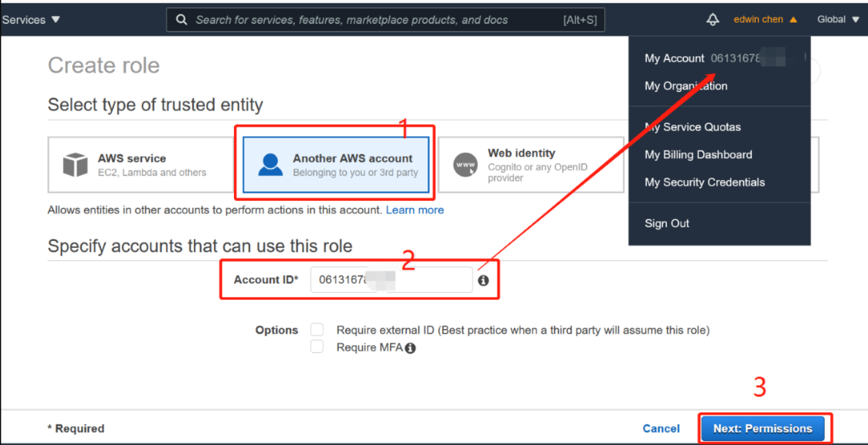
Task: Click 'EC2, Lambda and others' text
Action: click(x=152, y=173)
